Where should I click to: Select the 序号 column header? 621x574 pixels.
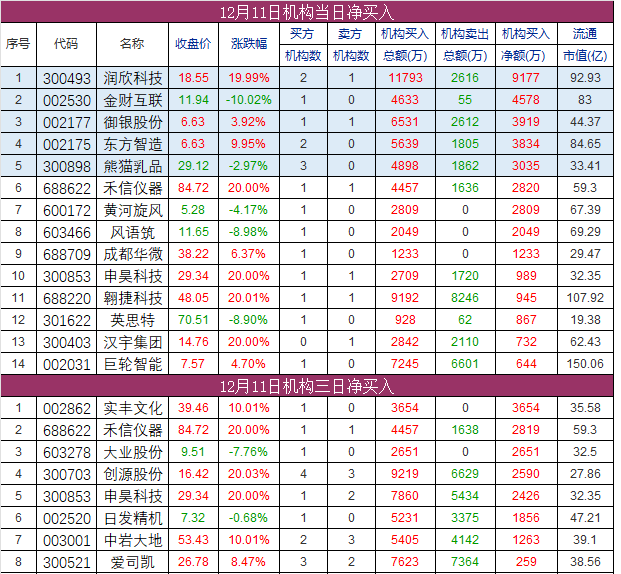tap(18, 44)
